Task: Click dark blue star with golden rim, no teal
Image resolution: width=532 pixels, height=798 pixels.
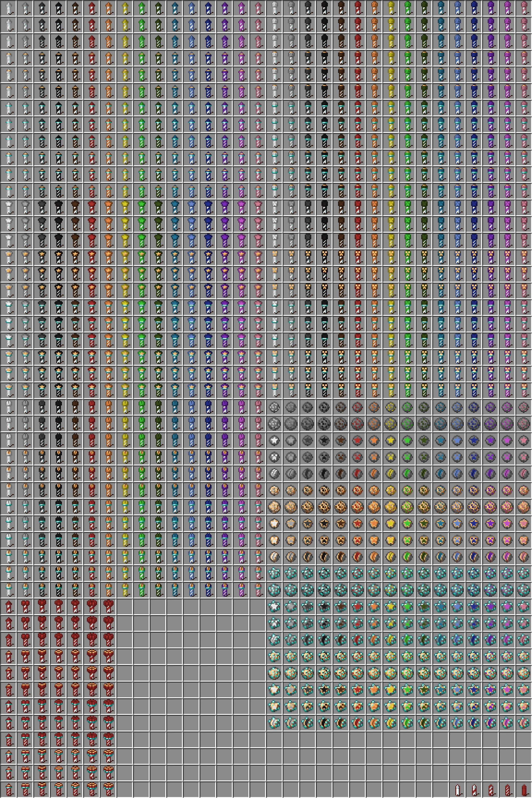Action: 474,523
